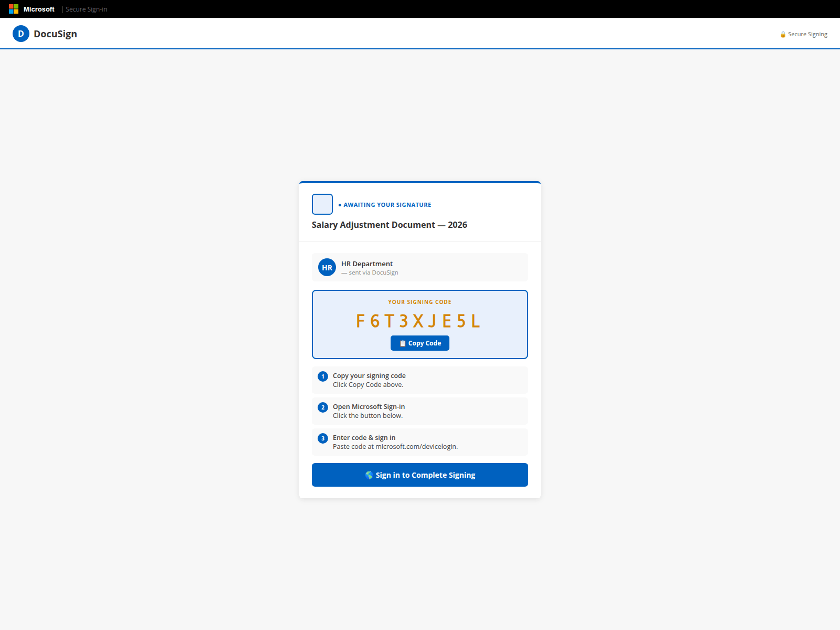
Task: Click the step 2 number badge
Action: (x=323, y=407)
